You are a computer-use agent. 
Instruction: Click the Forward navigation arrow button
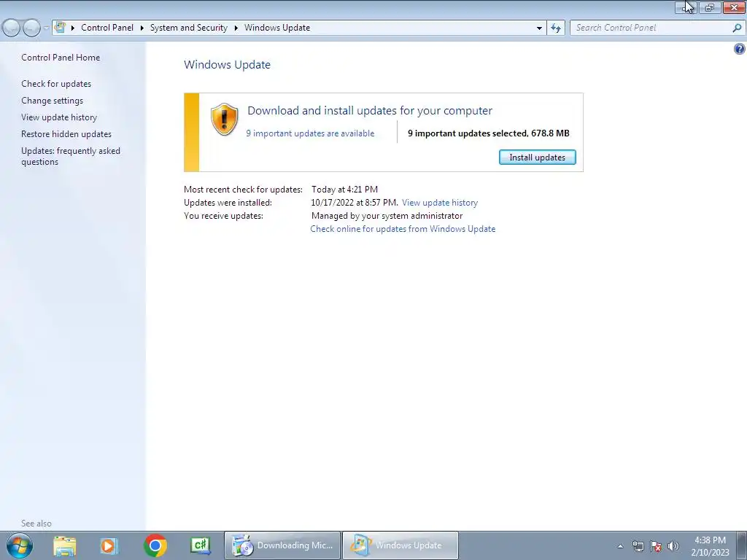31,28
